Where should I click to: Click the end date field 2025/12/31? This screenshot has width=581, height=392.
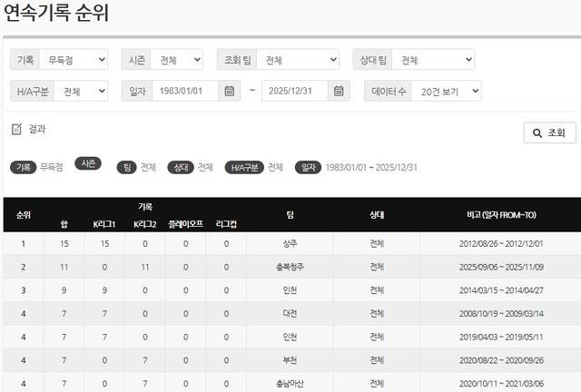click(294, 91)
